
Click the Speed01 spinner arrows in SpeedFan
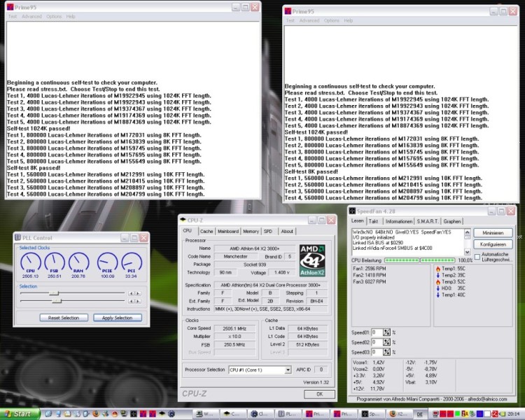pyautogui.click(x=386, y=332)
